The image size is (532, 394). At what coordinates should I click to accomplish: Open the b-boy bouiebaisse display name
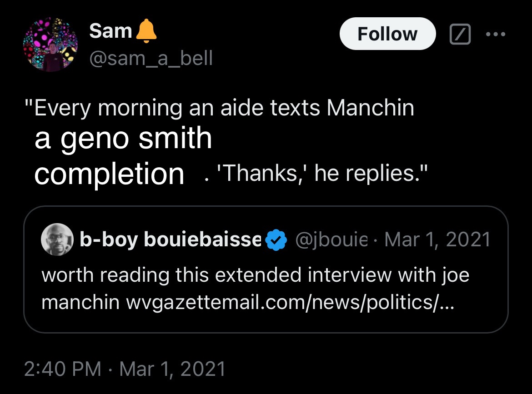tap(171, 239)
